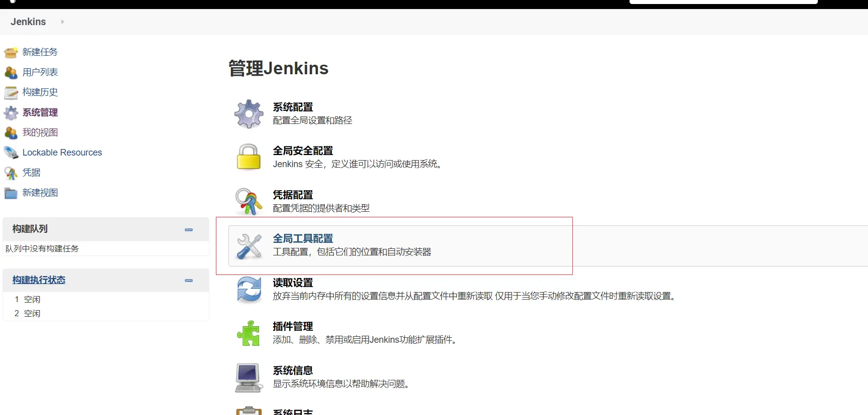This screenshot has height=415, width=868.
Task: Click the 系统日志 clipboard icon at bottom
Action: 249,410
